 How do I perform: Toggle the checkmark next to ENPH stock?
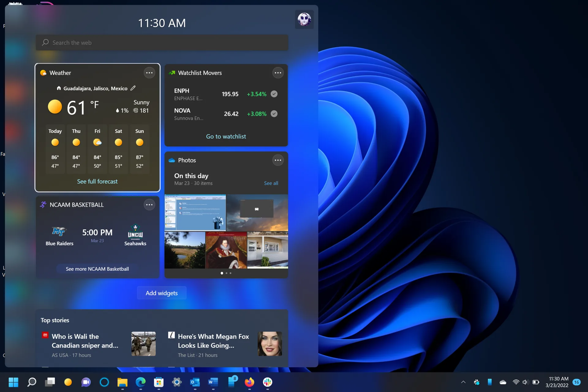point(273,94)
